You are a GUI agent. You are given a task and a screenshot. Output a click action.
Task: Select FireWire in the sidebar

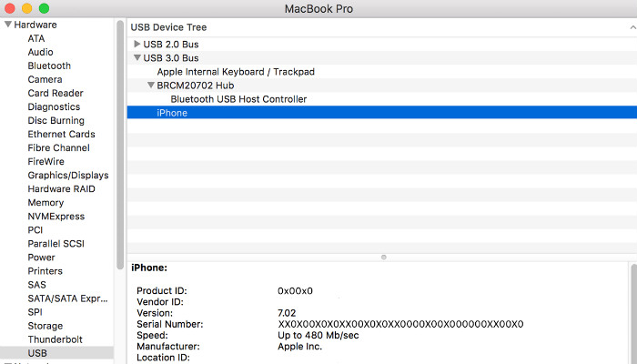click(x=45, y=162)
